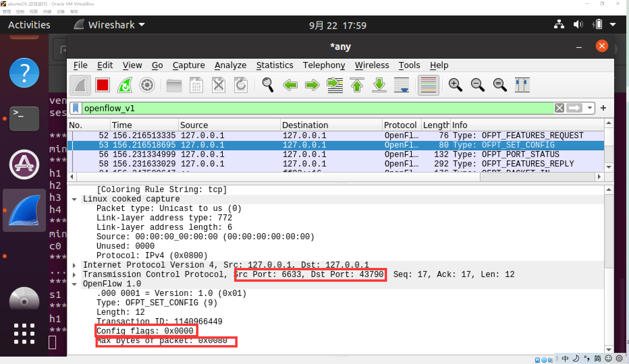Collapse Linux cooked capture section
Image resolution: width=629 pixels, height=364 pixels.
point(74,199)
